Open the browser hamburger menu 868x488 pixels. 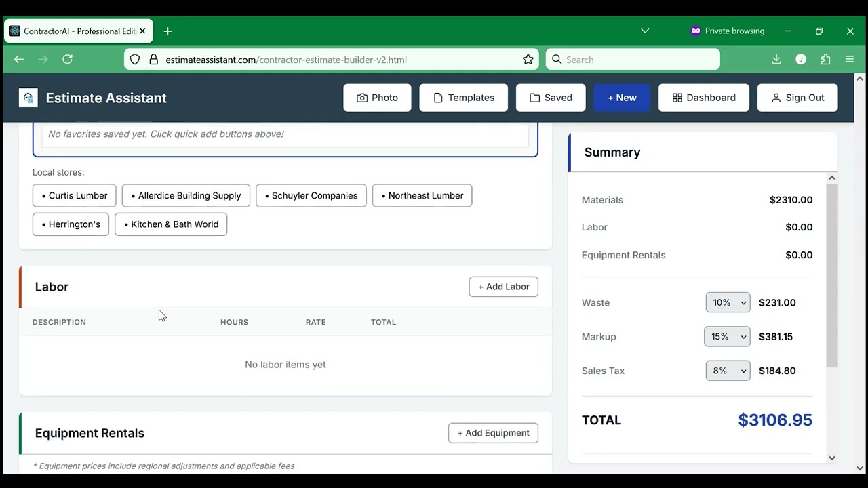tap(850, 60)
